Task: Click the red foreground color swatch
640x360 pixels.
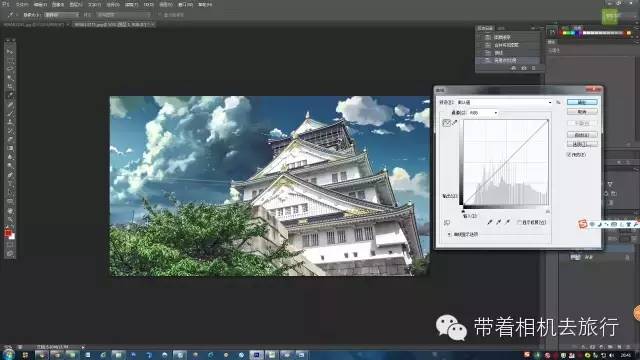Action: tap(8, 232)
